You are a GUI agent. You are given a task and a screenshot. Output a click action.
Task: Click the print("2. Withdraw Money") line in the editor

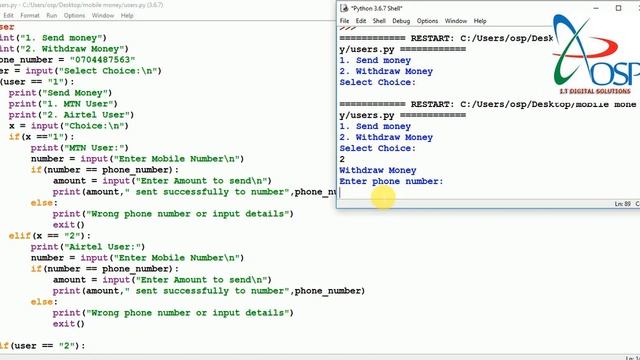[x=64, y=49]
